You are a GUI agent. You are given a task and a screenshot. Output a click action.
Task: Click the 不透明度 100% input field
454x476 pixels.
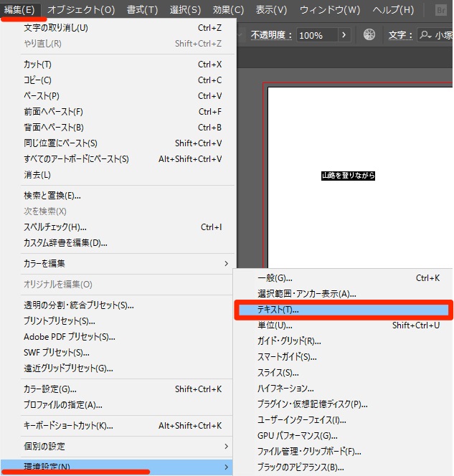click(x=317, y=35)
